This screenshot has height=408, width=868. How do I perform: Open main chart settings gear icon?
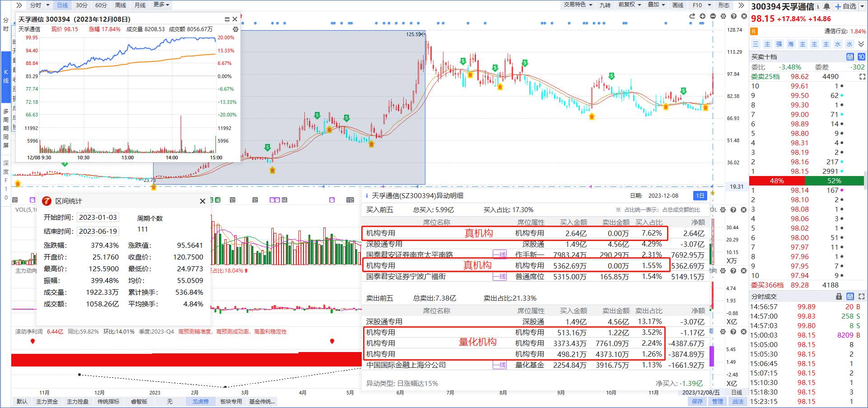coord(723,16)
